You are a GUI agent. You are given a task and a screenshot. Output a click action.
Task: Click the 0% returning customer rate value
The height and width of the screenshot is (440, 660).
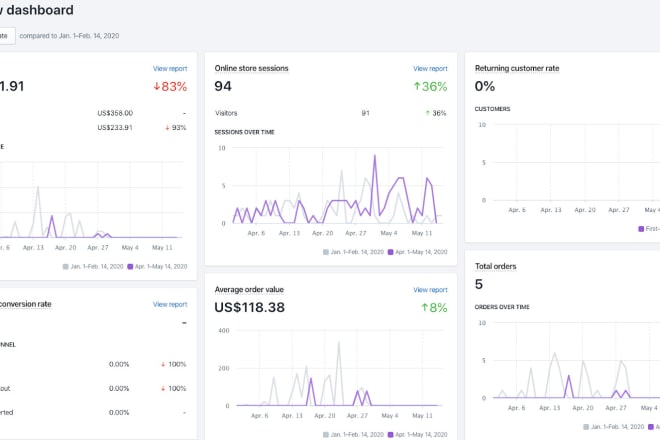484,87
